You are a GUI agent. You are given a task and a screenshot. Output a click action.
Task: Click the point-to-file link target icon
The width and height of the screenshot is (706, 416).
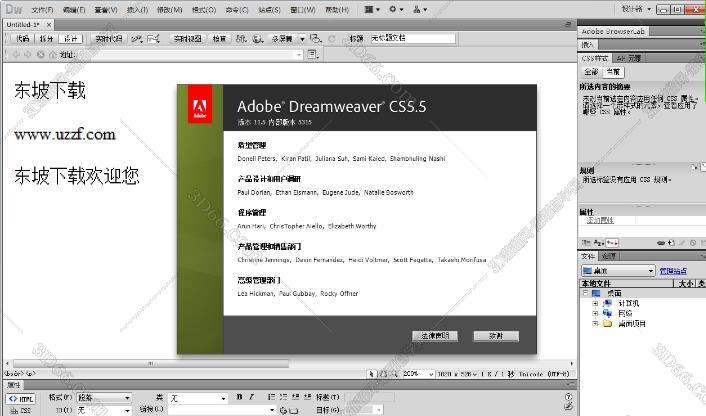point(283,410)
